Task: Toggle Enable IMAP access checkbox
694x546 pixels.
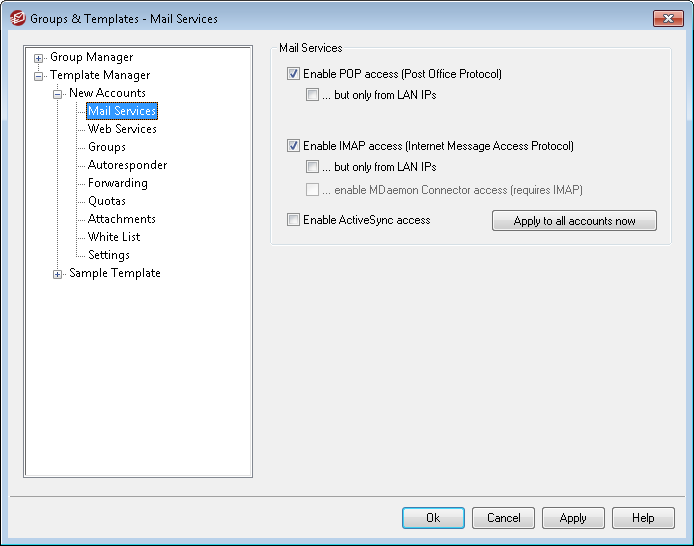Action: coord(293,146)
